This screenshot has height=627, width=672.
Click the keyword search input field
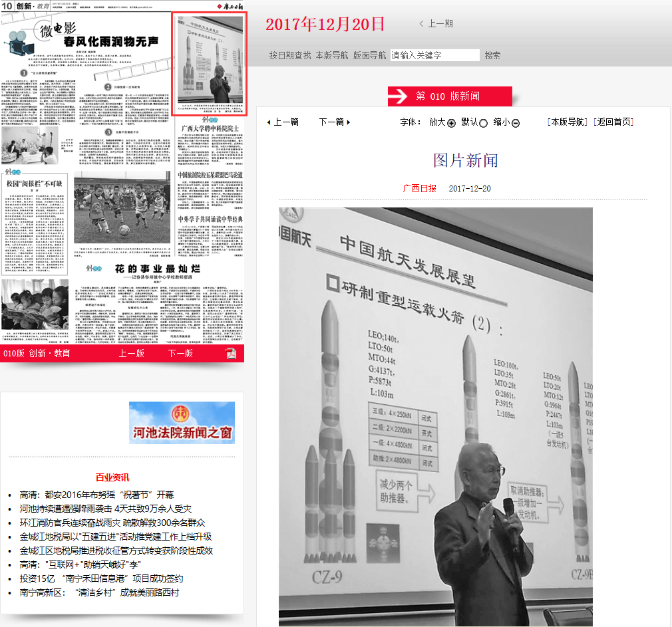(434, 55)
